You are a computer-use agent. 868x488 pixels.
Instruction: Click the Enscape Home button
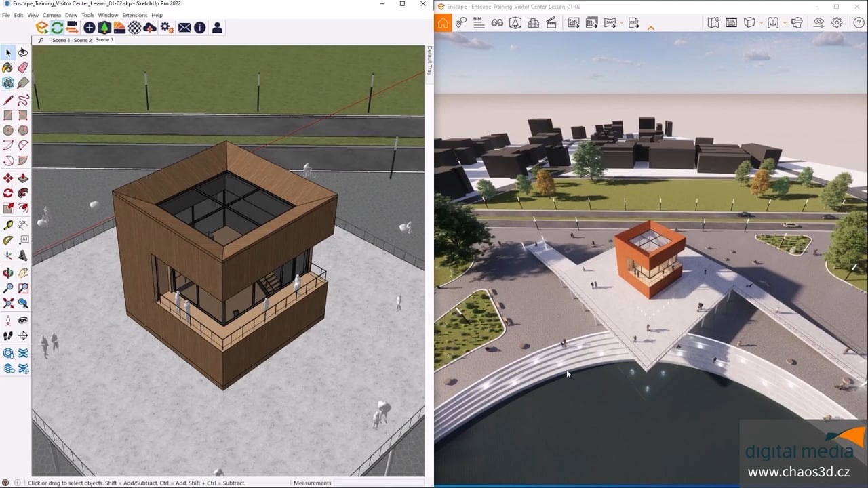point(443,23)
